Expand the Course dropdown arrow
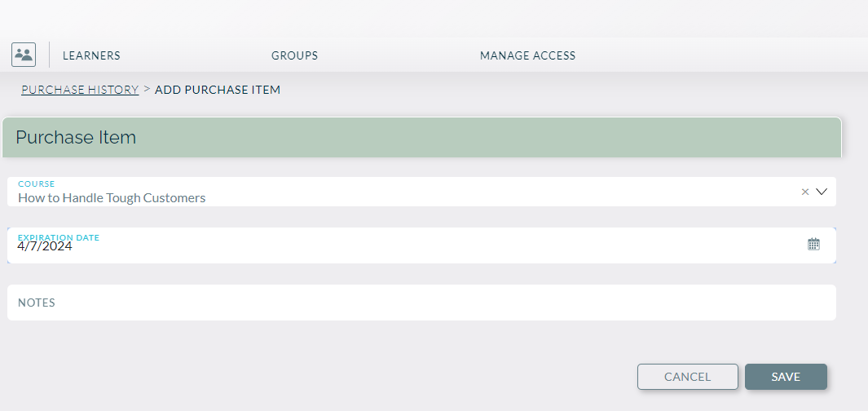This screenshot has width=868, height=411. pos(822,192)
